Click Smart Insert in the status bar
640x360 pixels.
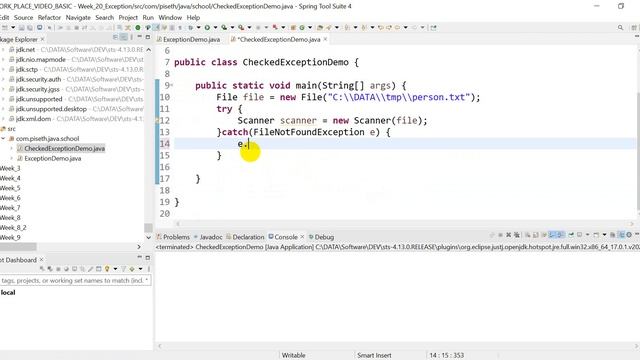pyautogui.click(x=374, y=355)
